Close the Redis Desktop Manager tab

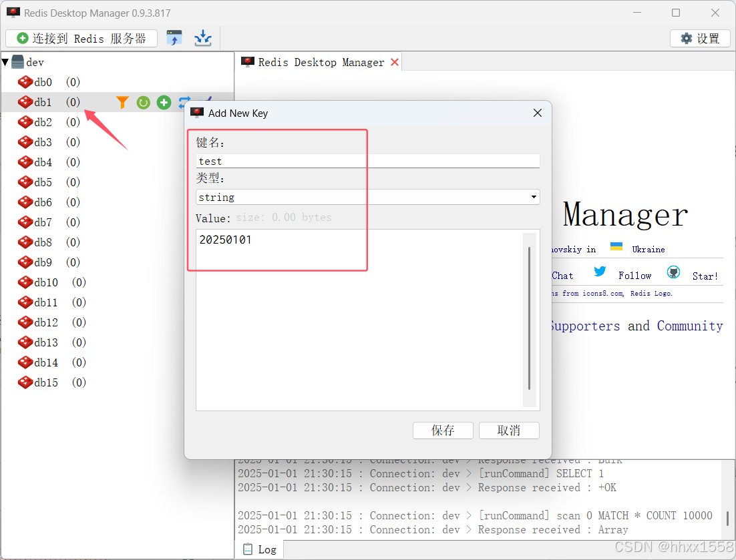click(x=395, y=62)
